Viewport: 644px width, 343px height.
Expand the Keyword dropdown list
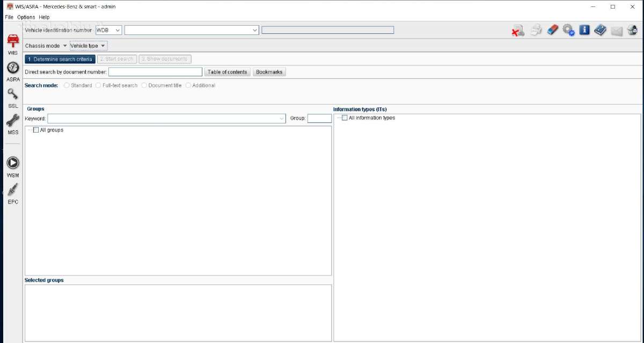(x=282, y=119)
